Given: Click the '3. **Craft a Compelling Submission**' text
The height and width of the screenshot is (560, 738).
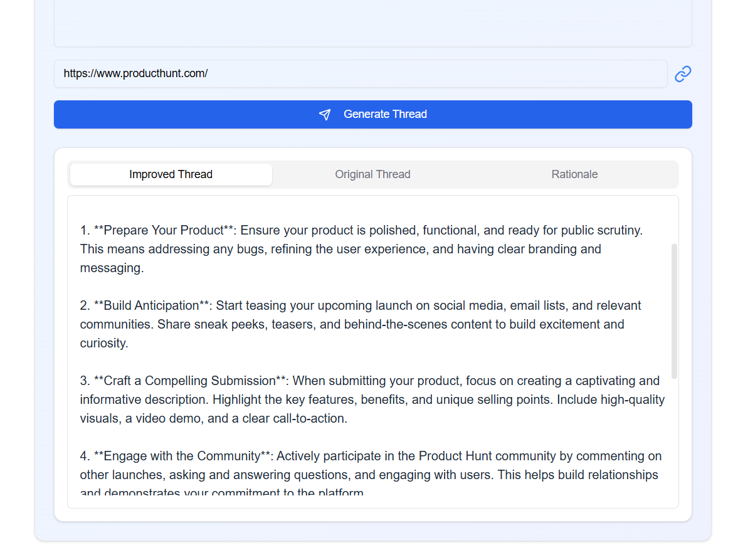Looking at the screenshot, I should [x=184, y=381].
